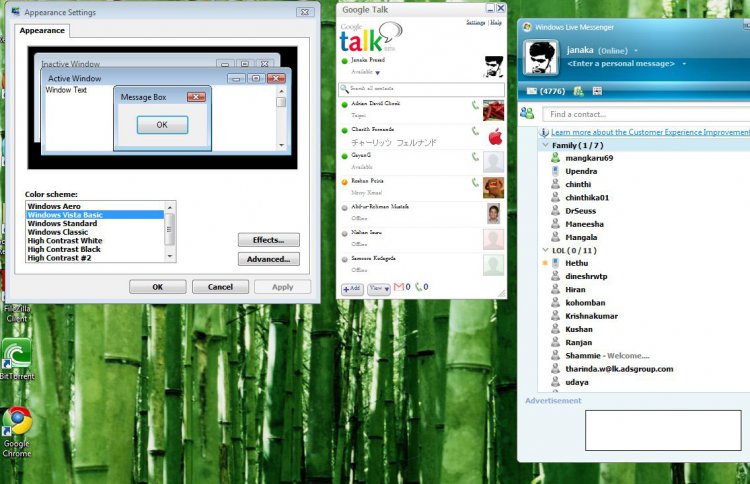Click Abdur-Rahman Mustafa's photo thumbnail
This screenshot has width=750, height=484.
click(x=494, y=214)
